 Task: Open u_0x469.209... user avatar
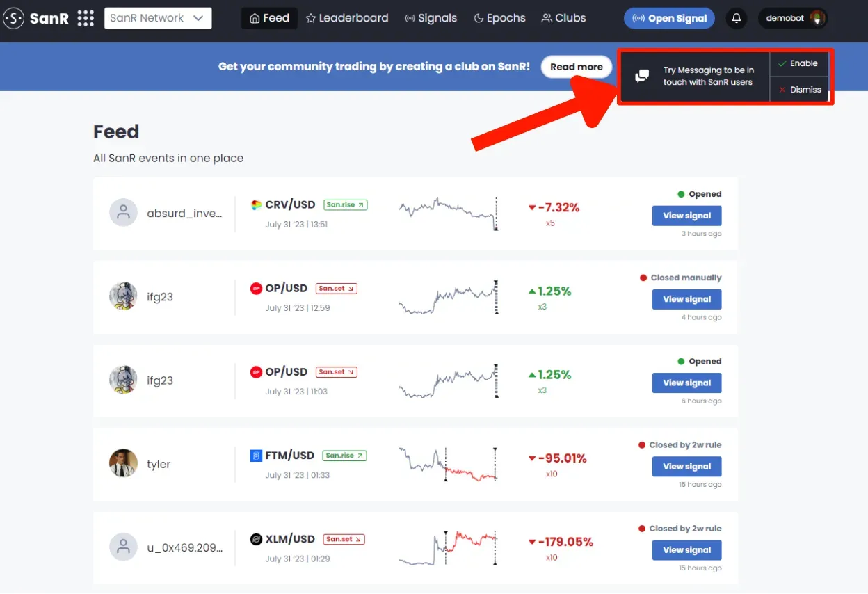[x=123, y=547]
